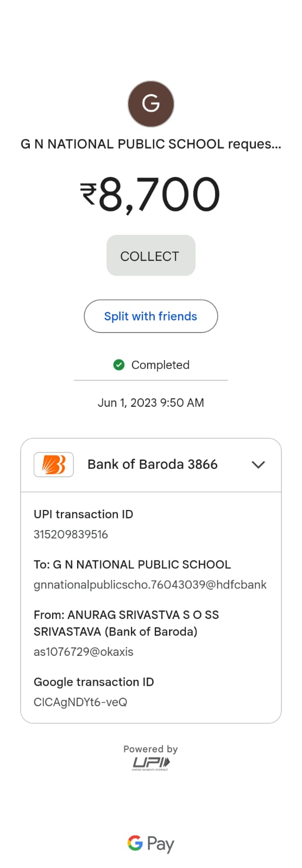Tap the Jun 1, 2023 9:50 AM timestamp
302x868 pixels.
click(151, 403)
